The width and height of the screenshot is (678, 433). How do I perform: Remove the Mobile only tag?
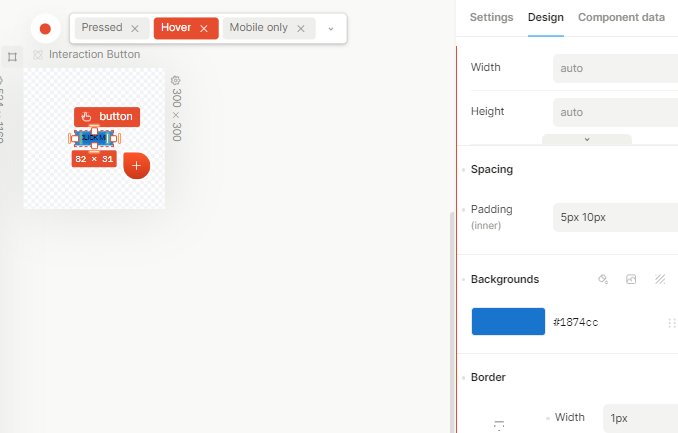pyautogui.click(x=300, y=28)
